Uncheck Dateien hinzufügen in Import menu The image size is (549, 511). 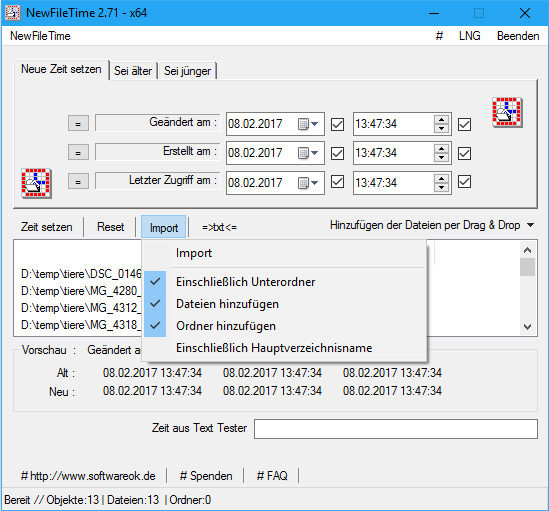tap(284, 304)
